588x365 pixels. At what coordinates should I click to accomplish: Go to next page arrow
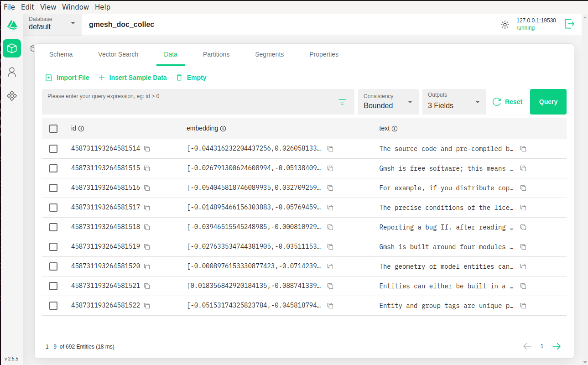coord(557,346)
